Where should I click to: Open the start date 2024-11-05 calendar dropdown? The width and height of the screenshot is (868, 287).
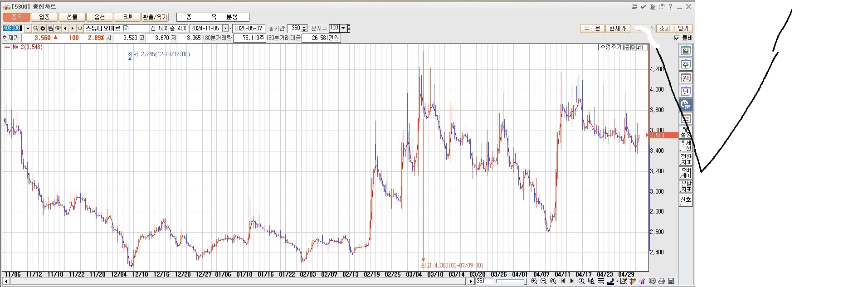tap(225, 29)
